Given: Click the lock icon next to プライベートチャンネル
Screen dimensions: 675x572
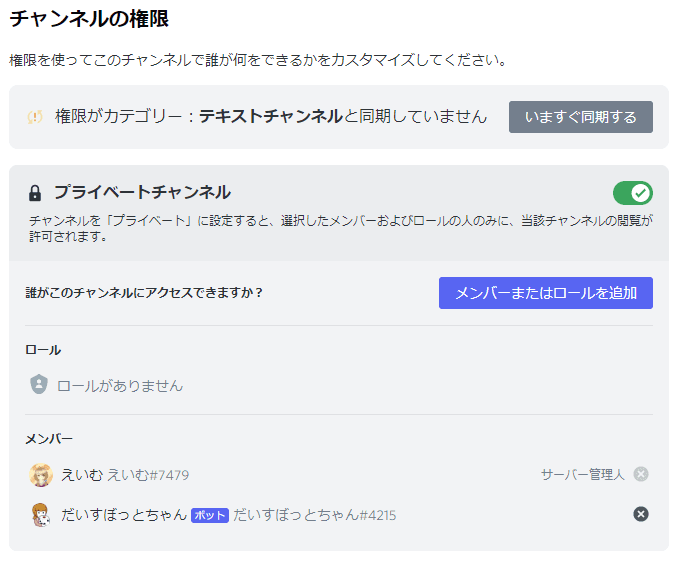Looking at the screenshot, I should pyautogui.click(x=35, y=193).
